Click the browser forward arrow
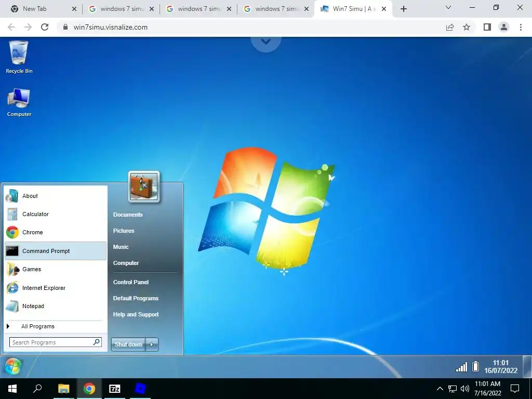The width and height of the screenshot is (532, 399). [28, 27]
